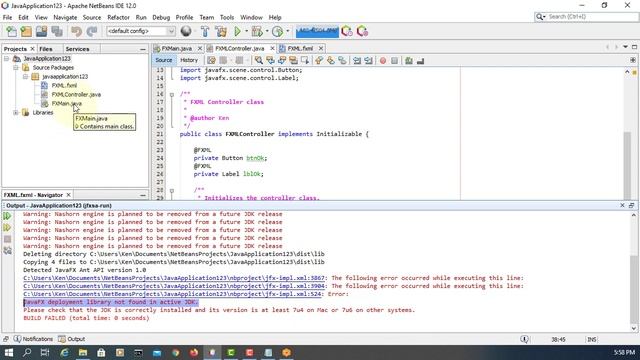The height and width of the screenshot is (360, 640).
Task: Click the Find Next Occurrence icon
Action: (282, 60)
